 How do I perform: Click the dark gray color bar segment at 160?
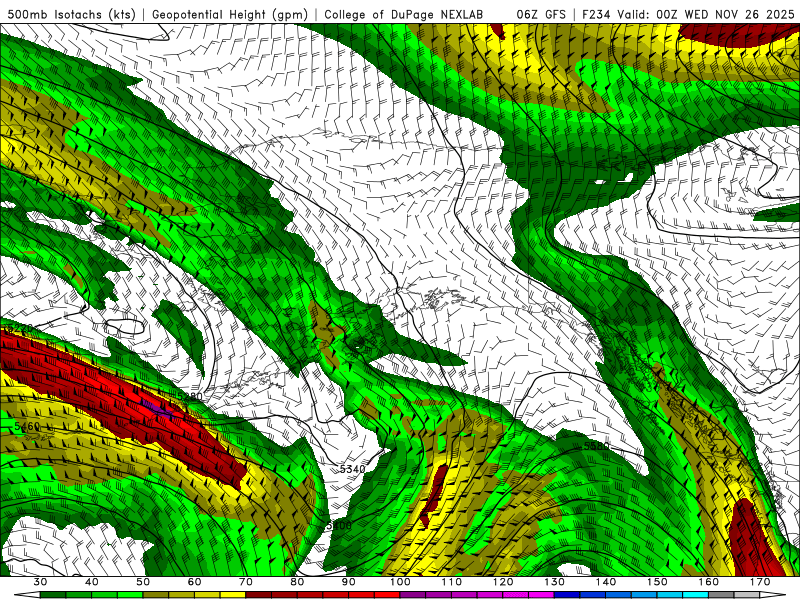coord(721,595)
